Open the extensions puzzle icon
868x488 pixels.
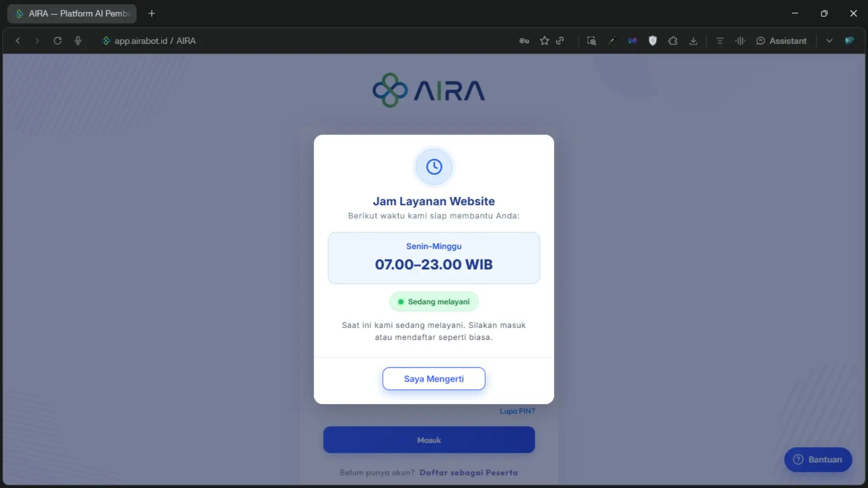673,41
